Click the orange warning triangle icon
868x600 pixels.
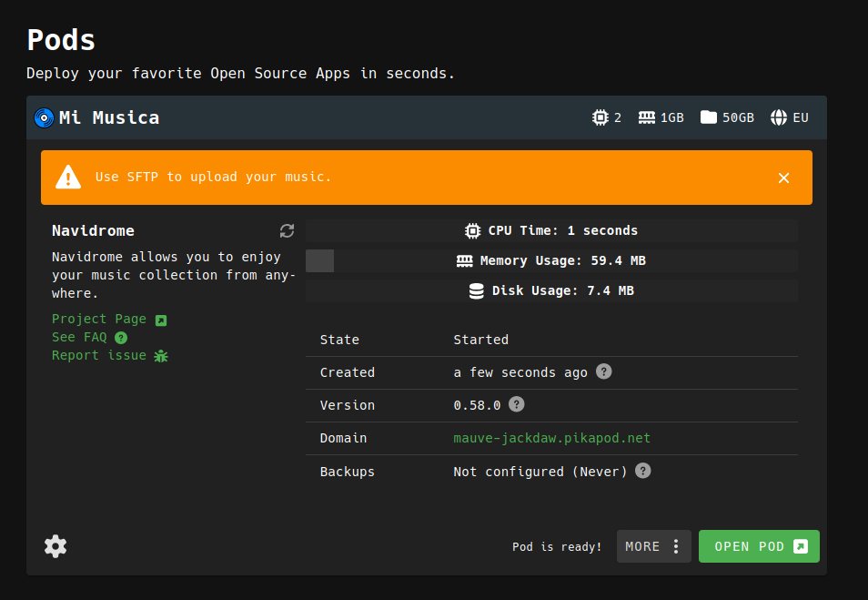(69, 177)
